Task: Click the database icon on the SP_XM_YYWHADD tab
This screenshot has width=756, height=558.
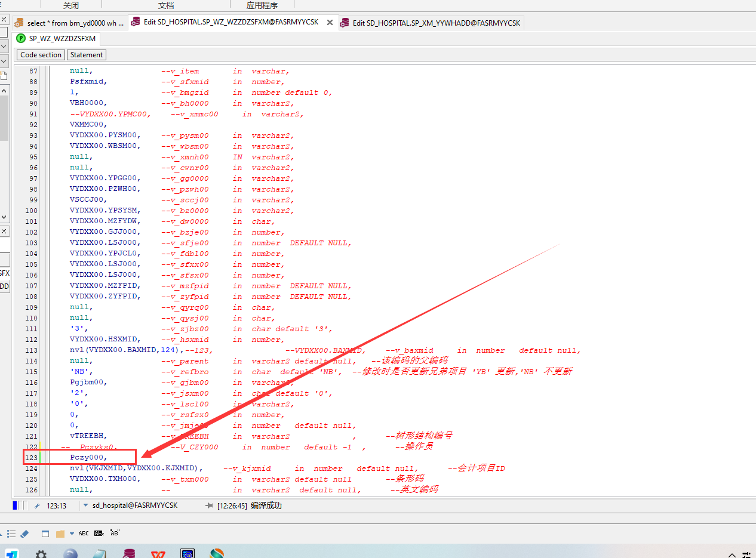Action: (345, 23)
